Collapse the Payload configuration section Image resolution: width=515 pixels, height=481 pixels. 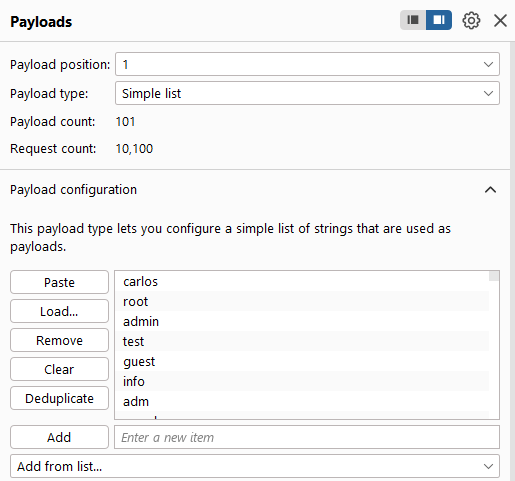tap(490, 190)
